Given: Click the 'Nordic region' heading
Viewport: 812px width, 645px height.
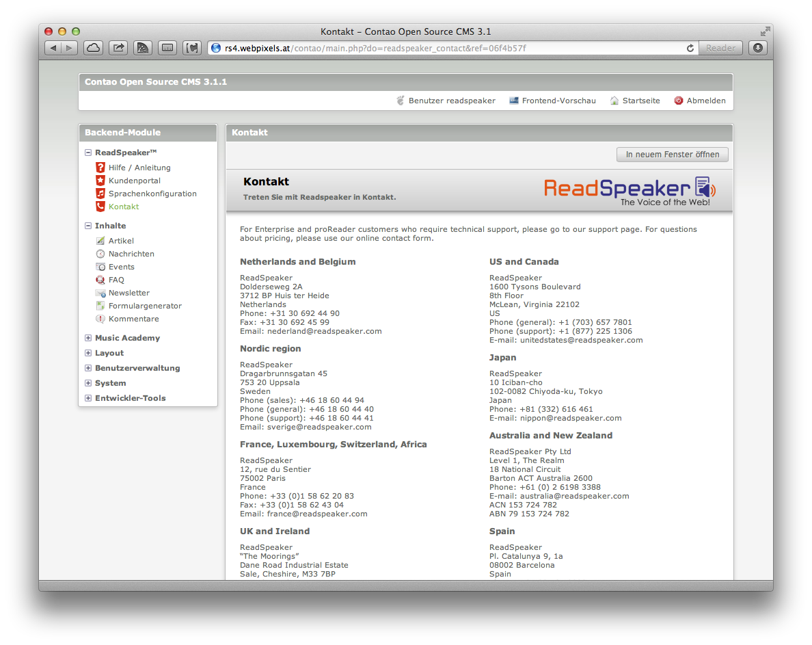Looking at the screenshot, I should coord(270,349).
